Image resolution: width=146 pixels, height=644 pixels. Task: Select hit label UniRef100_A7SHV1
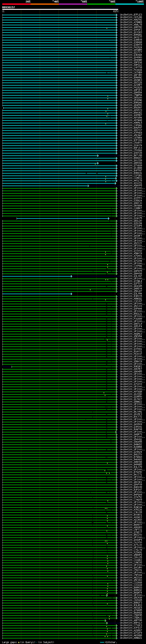click(x=131, y=256)
